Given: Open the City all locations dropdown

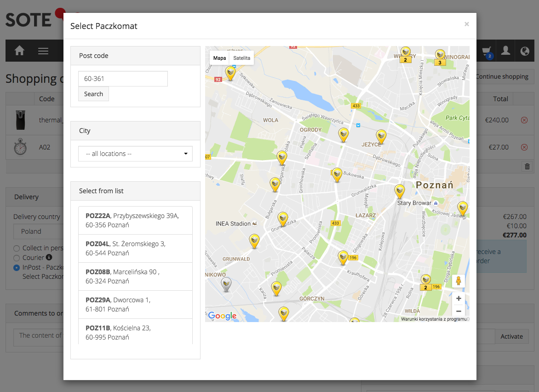Looking at the screenshot, I should point(135,154).
